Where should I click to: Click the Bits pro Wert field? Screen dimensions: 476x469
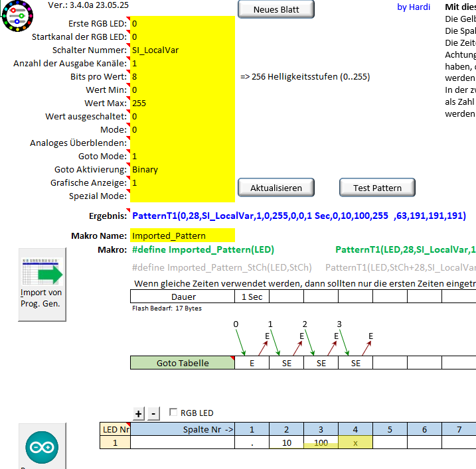tap(182, 76)
